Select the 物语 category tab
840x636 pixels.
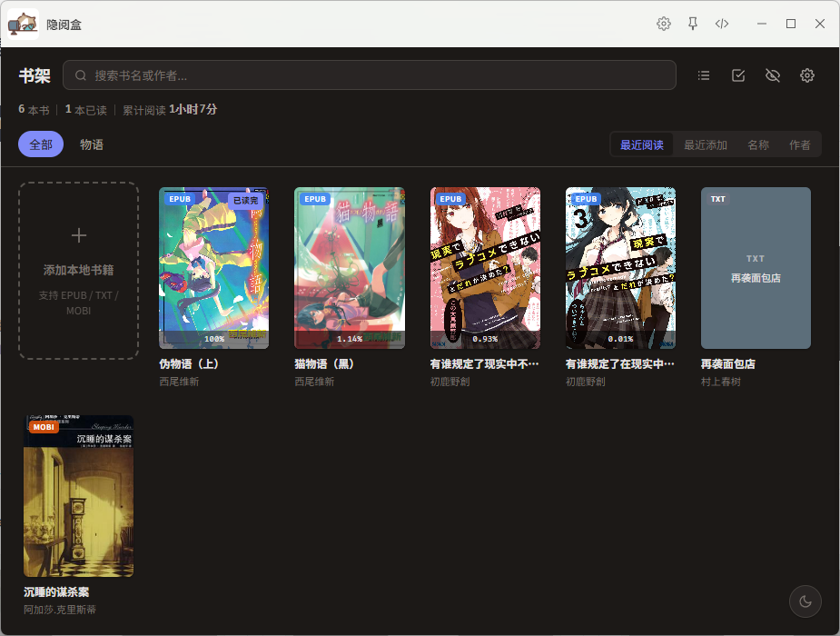click(x=92, y=144)
